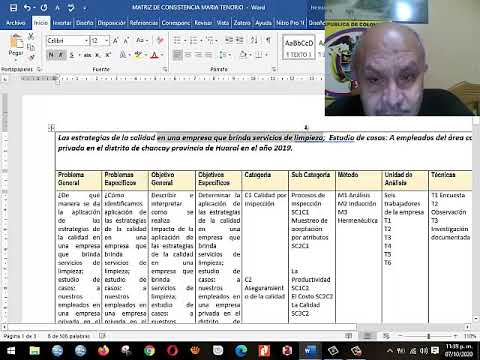480x360 pixels.
Task: Click the zoom percentage in status bar
Action: pos(470,336)
